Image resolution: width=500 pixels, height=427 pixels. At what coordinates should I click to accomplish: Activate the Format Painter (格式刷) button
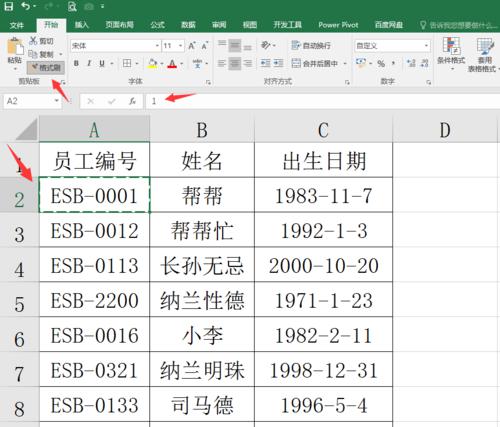point(46,68)
